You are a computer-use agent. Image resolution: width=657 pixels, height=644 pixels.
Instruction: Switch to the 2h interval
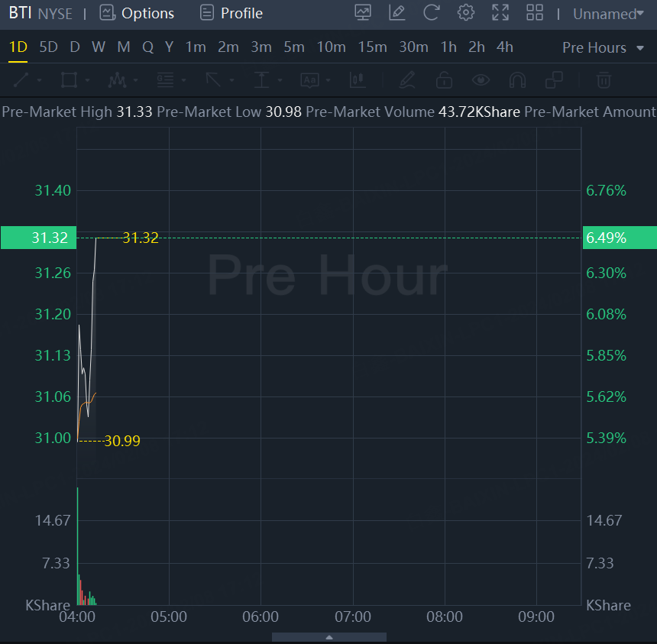point(477,47)
